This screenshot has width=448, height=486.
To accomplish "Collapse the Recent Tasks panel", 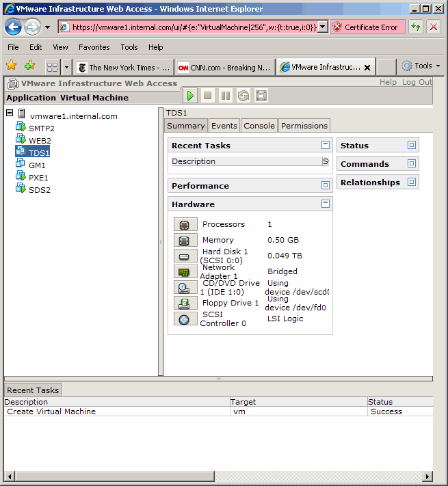I will pyautogui.click(x=326, y=145).
